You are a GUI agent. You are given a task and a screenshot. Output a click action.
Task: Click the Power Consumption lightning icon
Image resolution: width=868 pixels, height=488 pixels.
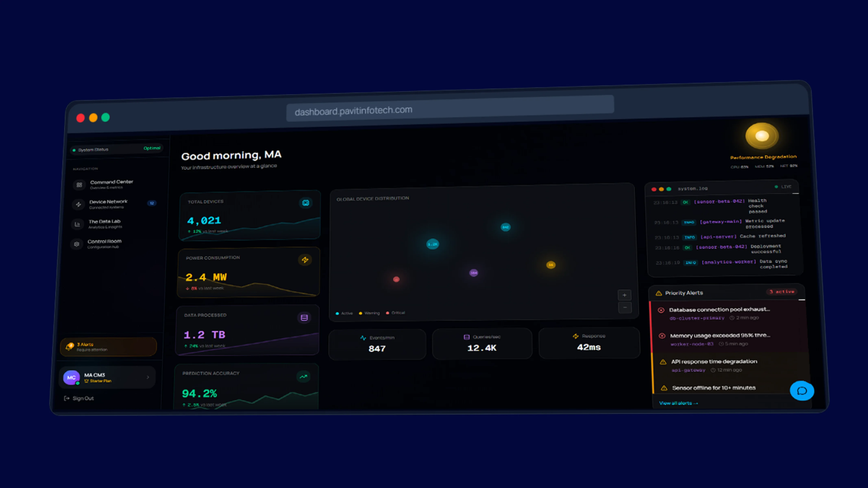click(305, 260)
